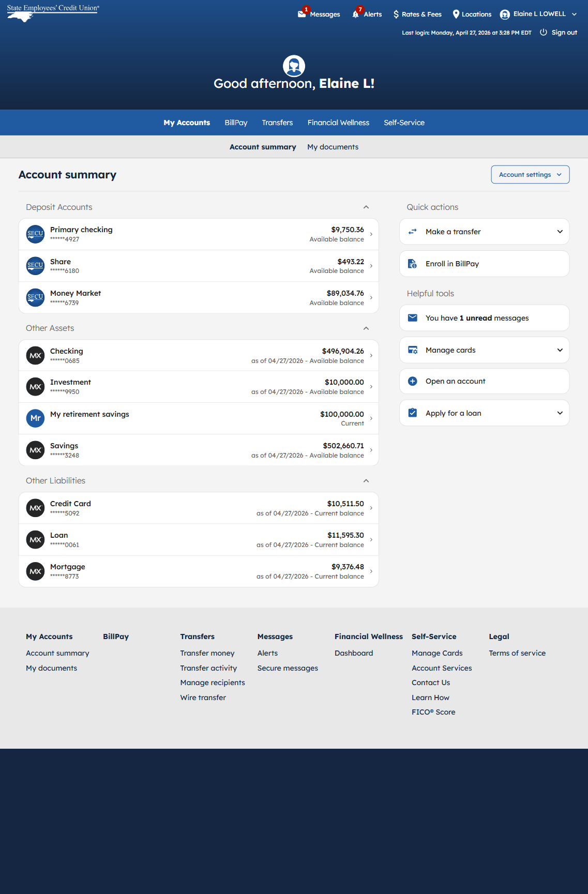Expand the Make a transfer dropdown
The image size is (588, 894).
coord(560,232)
